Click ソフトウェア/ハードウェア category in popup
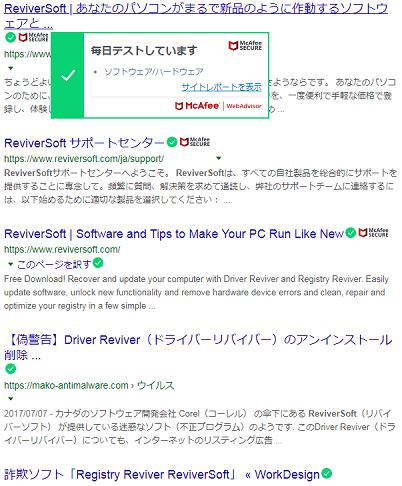The height and width of the screenshot is (486, 402). [154, 72]
